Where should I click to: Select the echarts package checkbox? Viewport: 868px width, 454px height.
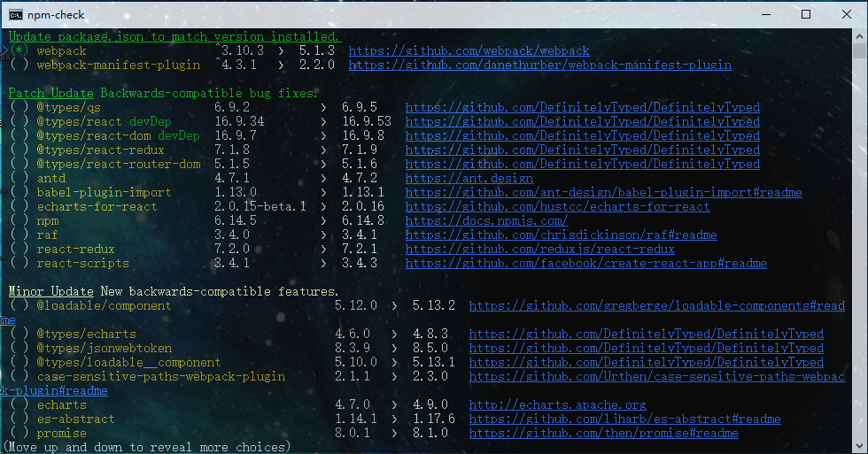click(x=19, y=404)
